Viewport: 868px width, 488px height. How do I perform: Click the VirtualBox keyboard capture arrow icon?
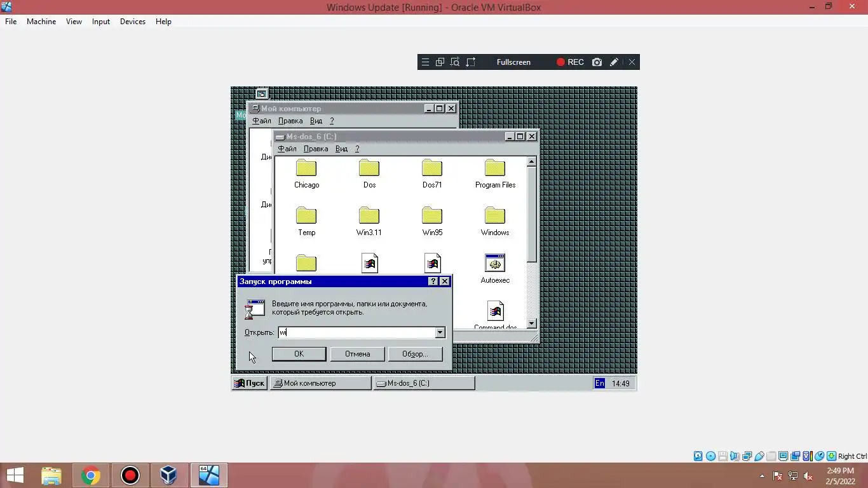click(x=831, y=456)
